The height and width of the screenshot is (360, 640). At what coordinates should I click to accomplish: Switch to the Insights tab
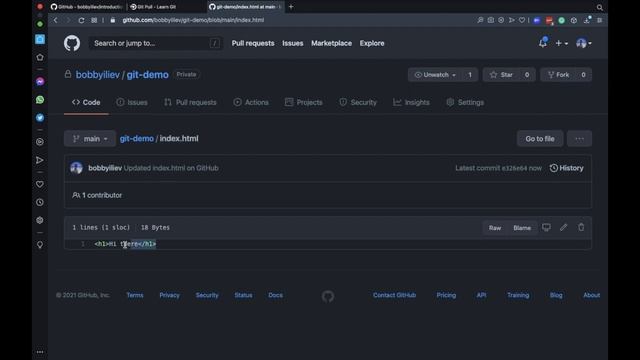[411, 102]
